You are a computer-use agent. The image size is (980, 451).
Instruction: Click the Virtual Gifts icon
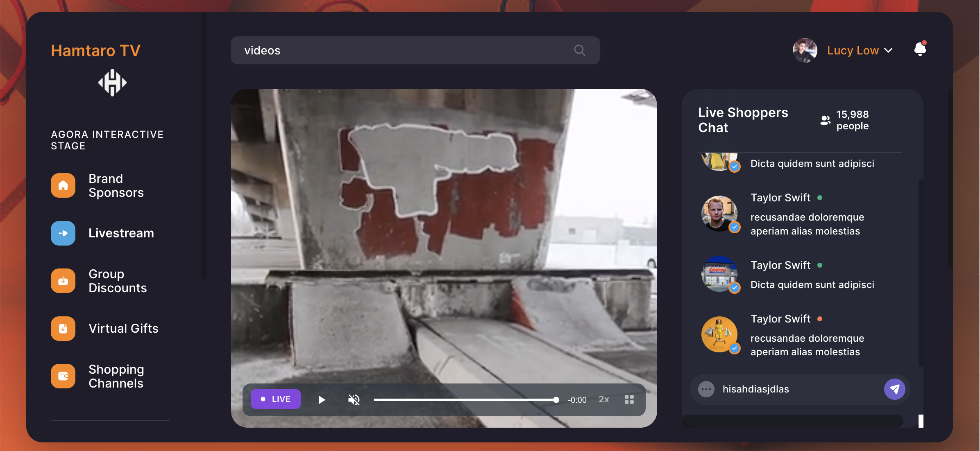pos(63,328)
